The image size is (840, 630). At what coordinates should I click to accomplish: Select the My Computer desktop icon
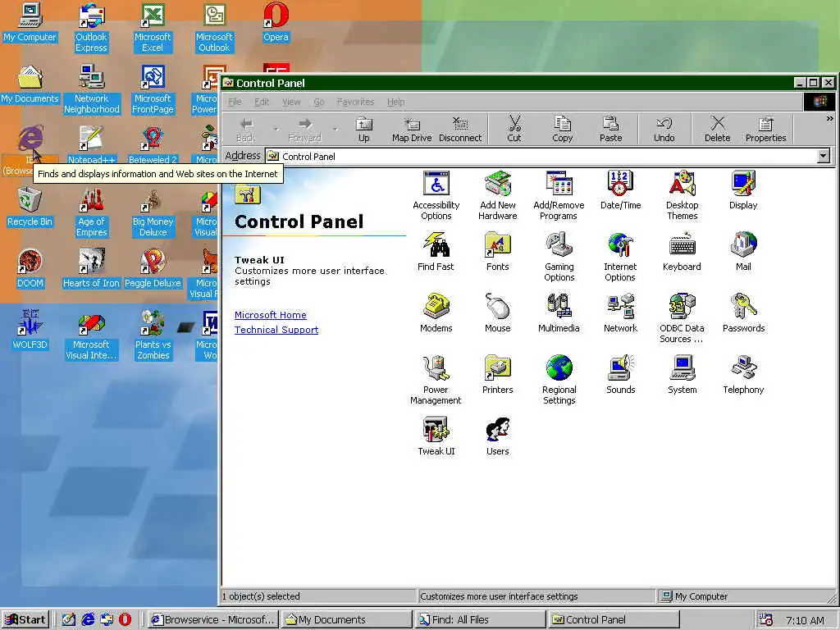[30, 22]
